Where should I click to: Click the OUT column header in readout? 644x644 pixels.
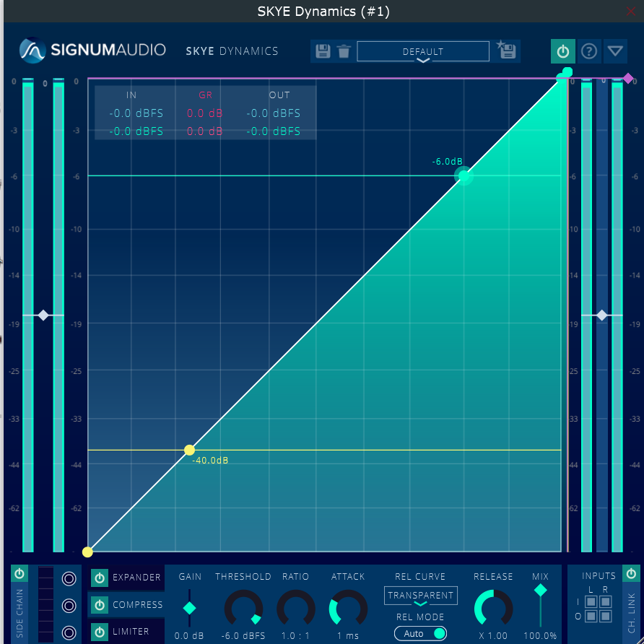(x=279, y=95)
